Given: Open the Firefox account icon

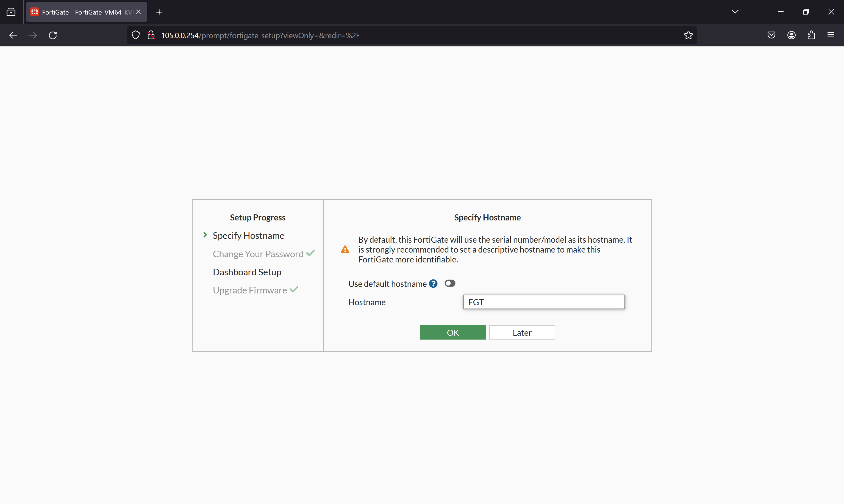Looking at the screenshot, I should click(791, 35).
